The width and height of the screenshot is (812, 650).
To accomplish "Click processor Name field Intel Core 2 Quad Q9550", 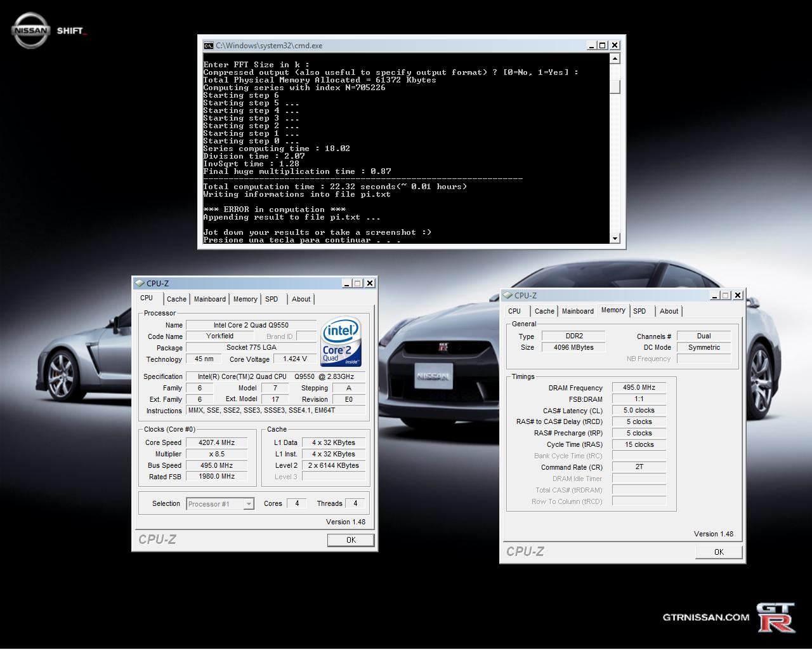I will [x=251, y=325].
